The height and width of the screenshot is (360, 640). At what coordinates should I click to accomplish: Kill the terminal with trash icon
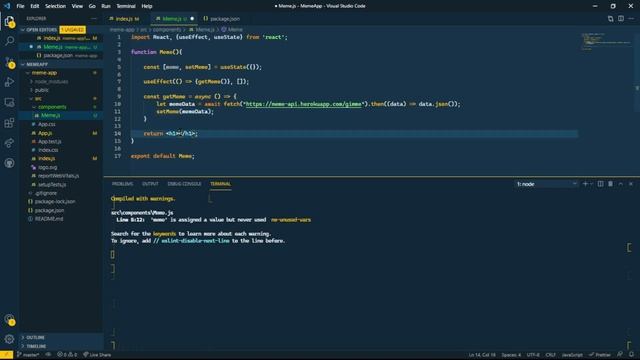tap(611, 184)
